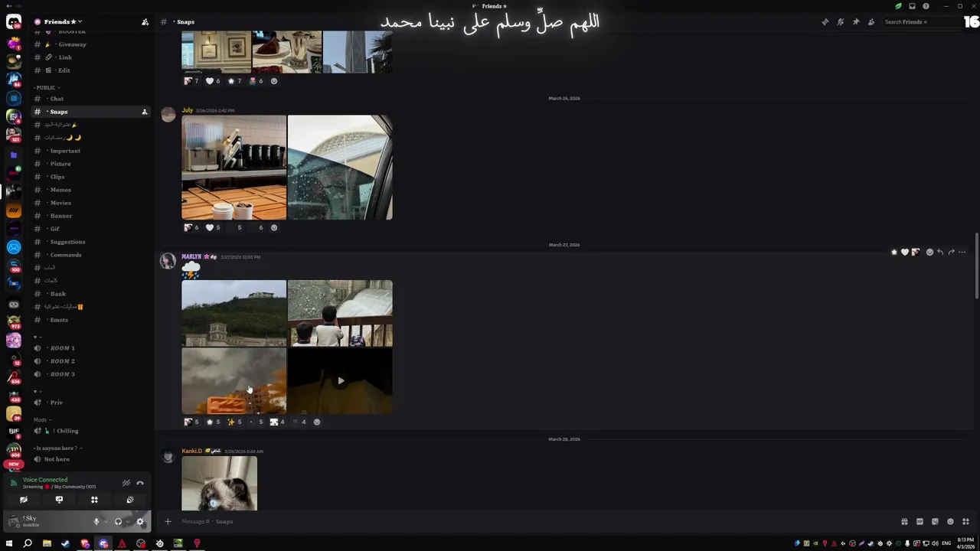Click the Message Snaps input field
This screenshot has width=980, height=551.
pyautogui.click(x=536, y=522)
